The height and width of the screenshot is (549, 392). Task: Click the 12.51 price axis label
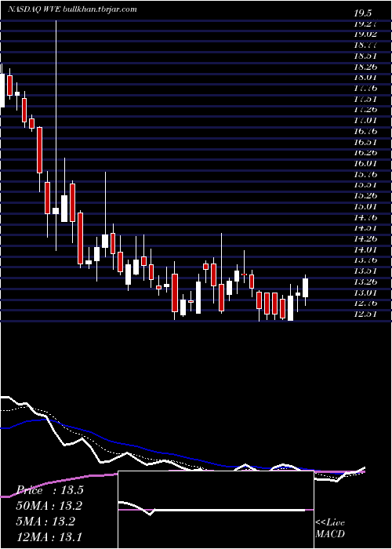click(365, 314)
